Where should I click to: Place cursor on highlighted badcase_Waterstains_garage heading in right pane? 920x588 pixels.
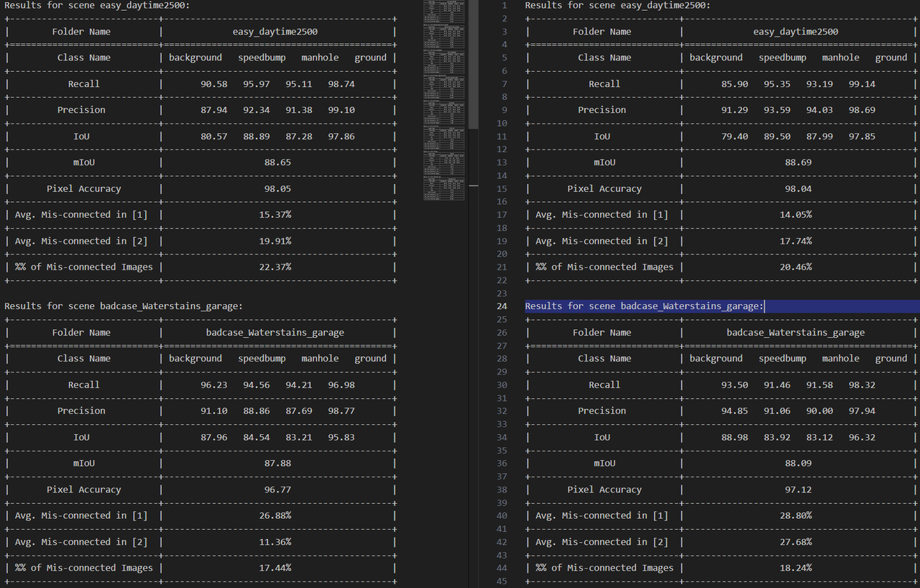[x=645, y=306]
